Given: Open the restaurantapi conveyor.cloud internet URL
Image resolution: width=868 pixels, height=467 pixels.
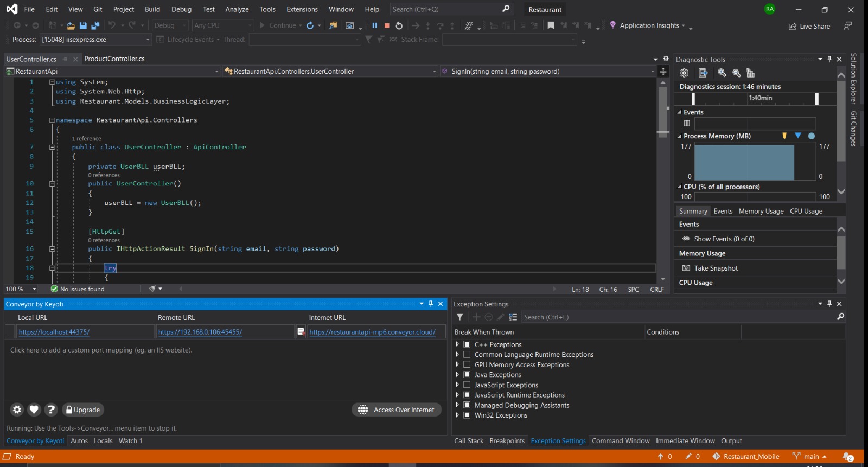Looking at the screenshot, I should coord(372,332).
